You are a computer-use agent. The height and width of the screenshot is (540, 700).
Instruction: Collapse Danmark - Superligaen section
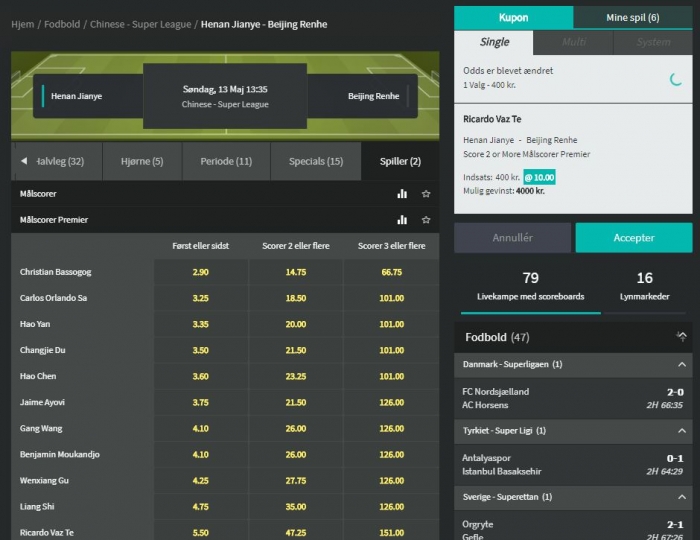682,365
